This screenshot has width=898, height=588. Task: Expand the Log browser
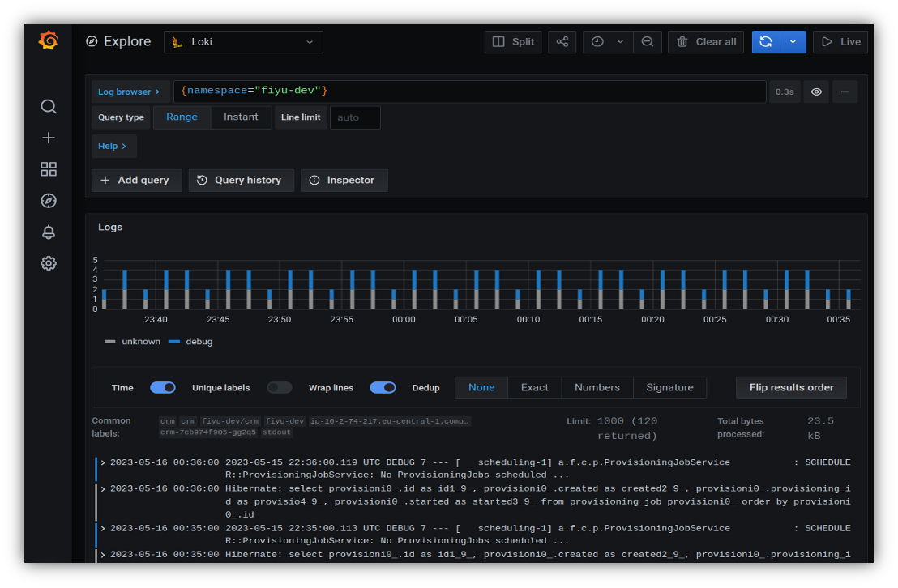coord(129,92)
